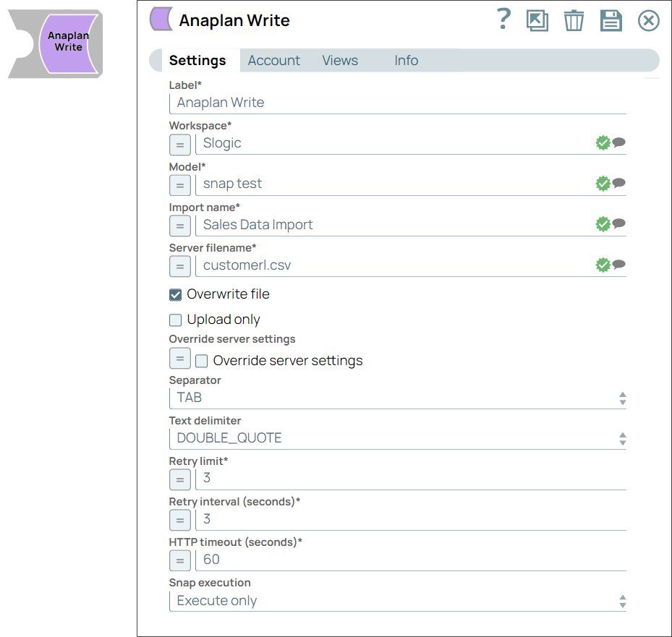Expand the dialog with the pop-out icon
672x637 pixels.
click(537, 20)
